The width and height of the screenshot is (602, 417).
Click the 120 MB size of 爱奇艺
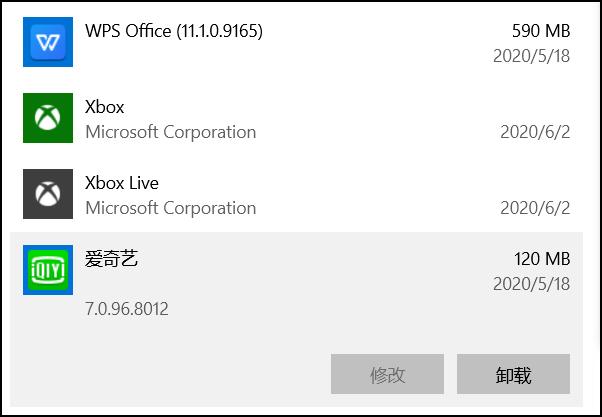(542, 259)
